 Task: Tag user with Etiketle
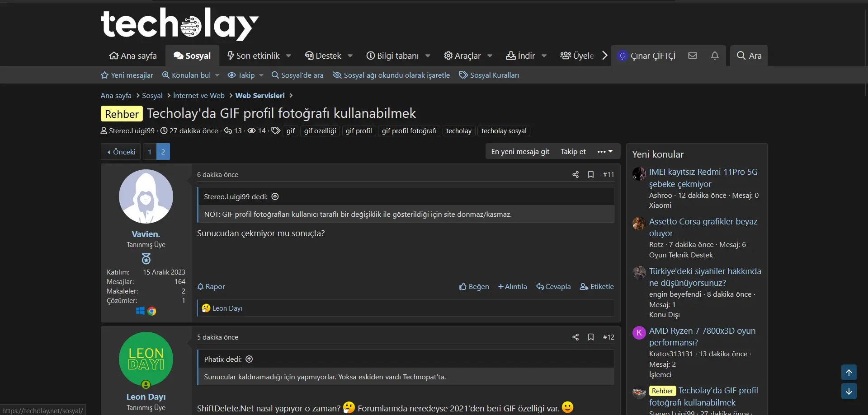[x=597, y=286]
